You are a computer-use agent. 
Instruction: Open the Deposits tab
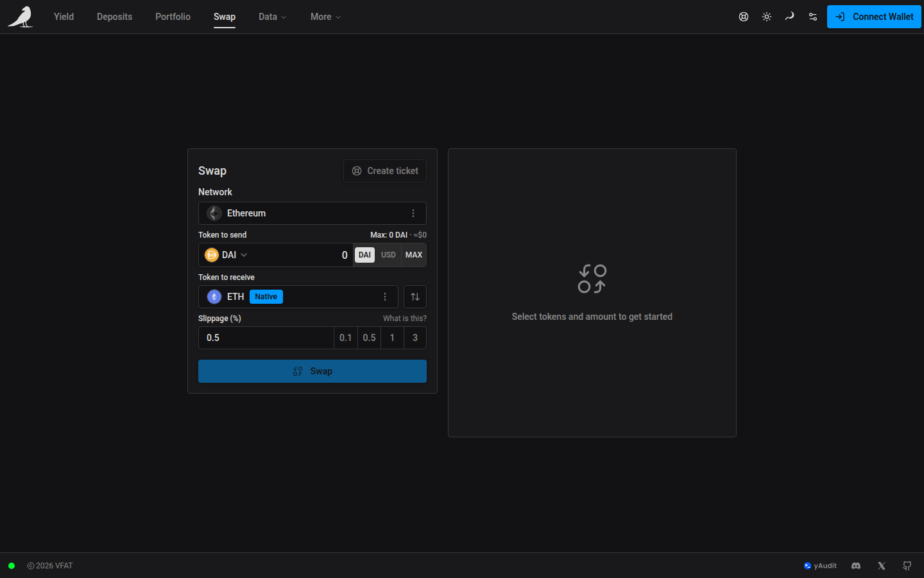pyautogui.click(x=114, y=17)
